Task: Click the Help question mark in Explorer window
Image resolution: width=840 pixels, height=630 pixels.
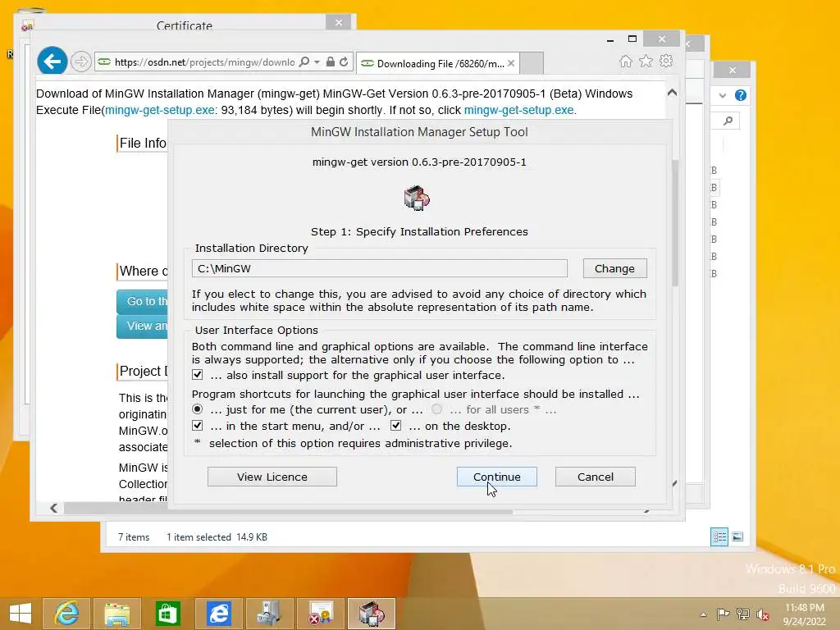Action: click(741, 95)
